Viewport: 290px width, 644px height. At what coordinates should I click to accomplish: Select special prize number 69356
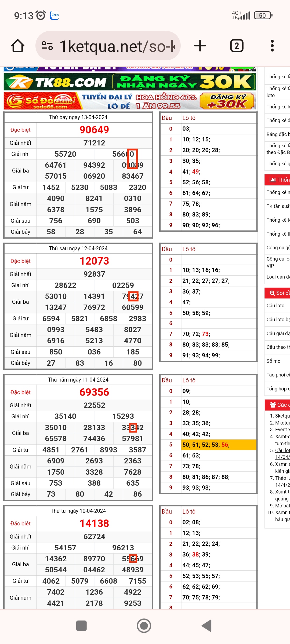(94, 392)
